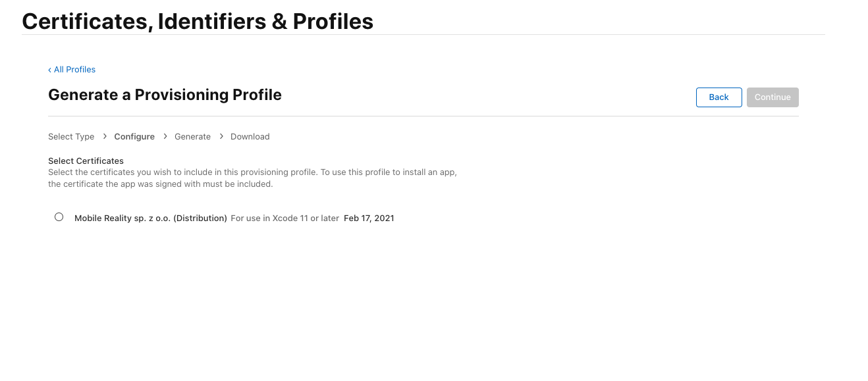Click the Certificates, Identifiers & Profiles page title
The width and height of the screenshot is (868, 381).
198,21
